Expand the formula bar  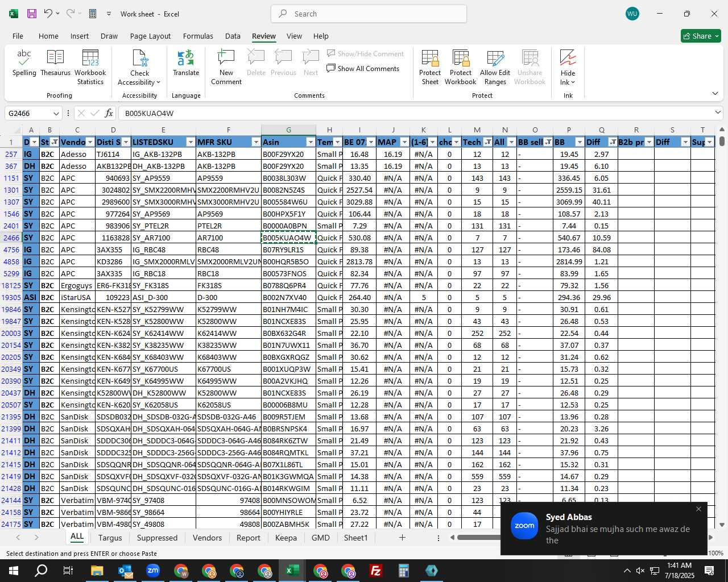tap(718, 113)
